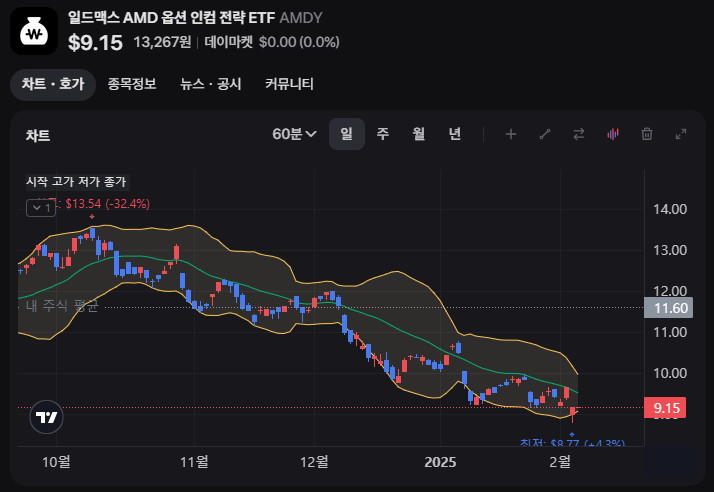Viewport: 714px width, 492px height.
Task: Click the 14.00 price axis label
Action: 670,210
